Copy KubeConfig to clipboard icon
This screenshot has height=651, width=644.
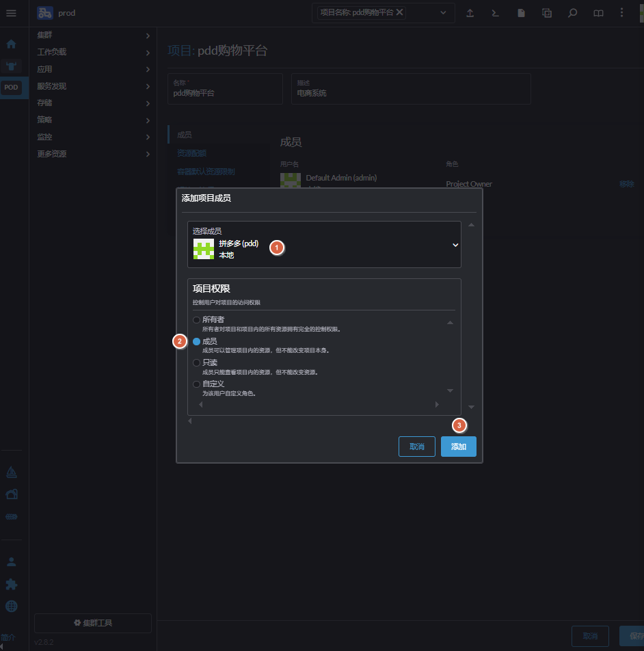(x=547, y=13)
